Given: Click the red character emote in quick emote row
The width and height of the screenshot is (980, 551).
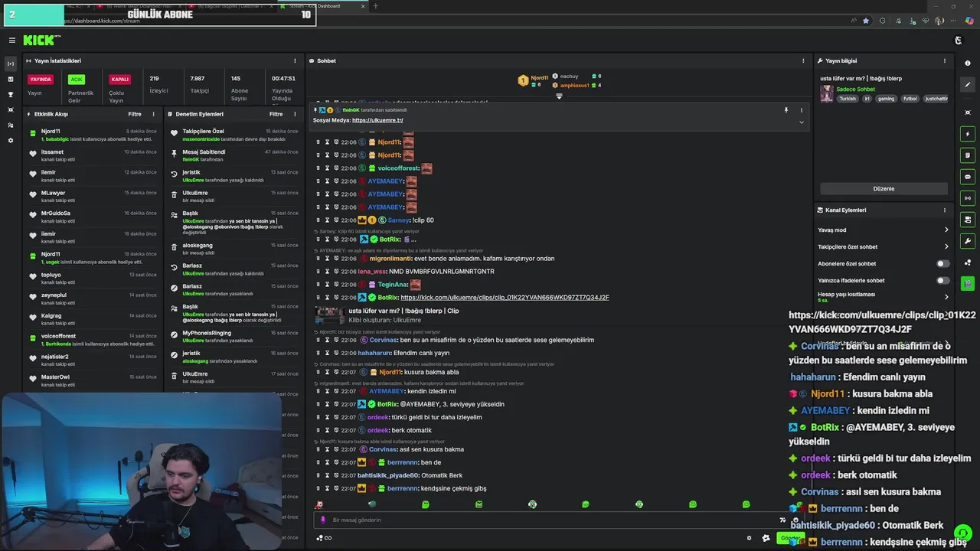Looking at the screenshot, I should (319, 504).
